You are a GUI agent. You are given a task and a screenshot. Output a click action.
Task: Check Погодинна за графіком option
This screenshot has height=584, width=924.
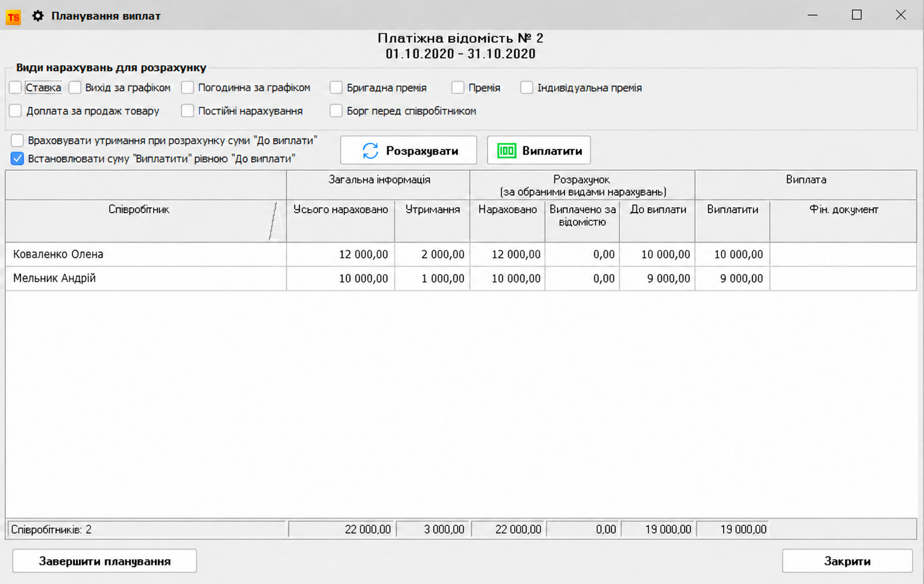click(187, 88)
